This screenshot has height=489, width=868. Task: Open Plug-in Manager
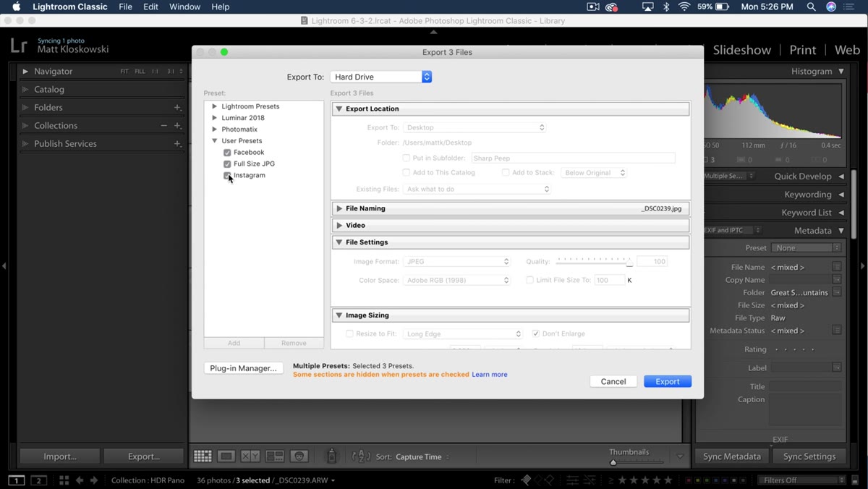coord(243,368)
